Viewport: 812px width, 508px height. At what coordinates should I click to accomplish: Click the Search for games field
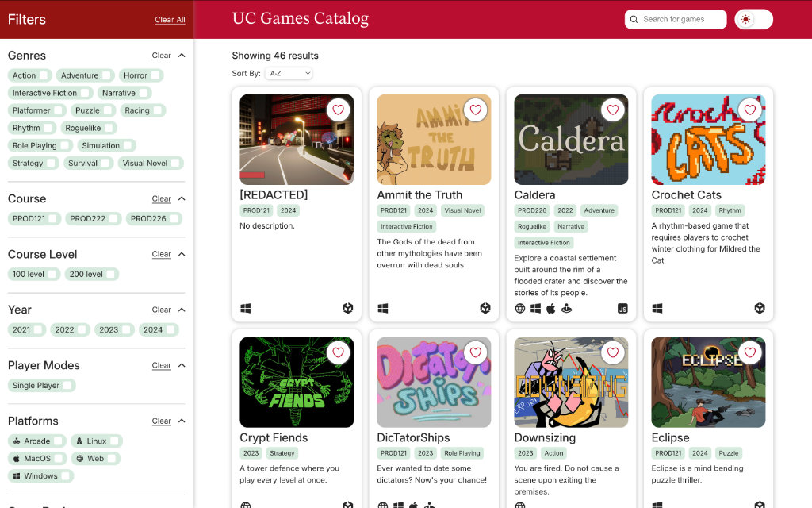click(x=676, y=19)
